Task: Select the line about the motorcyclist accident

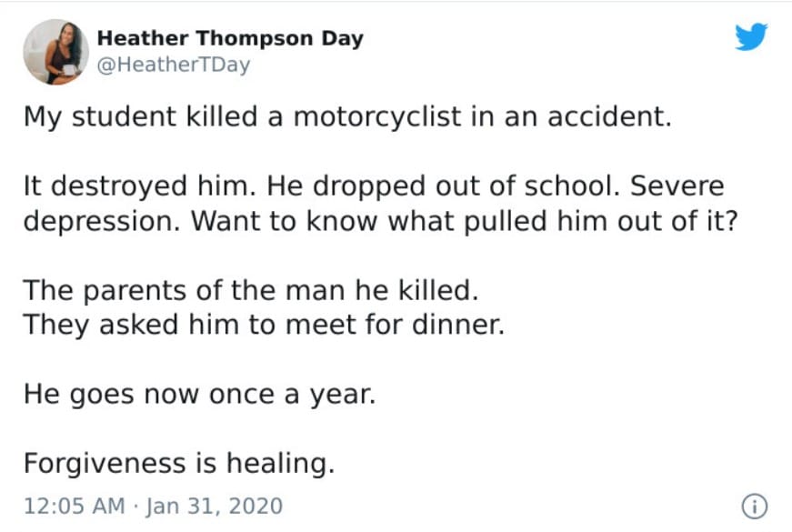Action: [x=347, y=116]
